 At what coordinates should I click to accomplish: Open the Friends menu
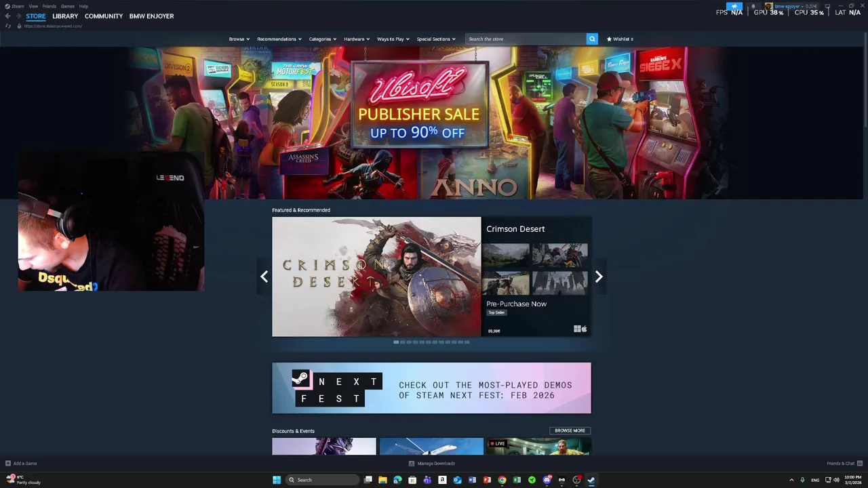(x=50, y=6)
